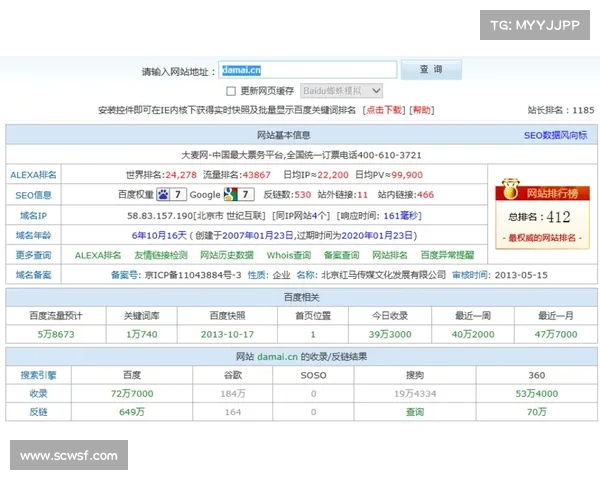Click the SEO信息 row label
Screen dimensions: 600x480
[33, 195]
